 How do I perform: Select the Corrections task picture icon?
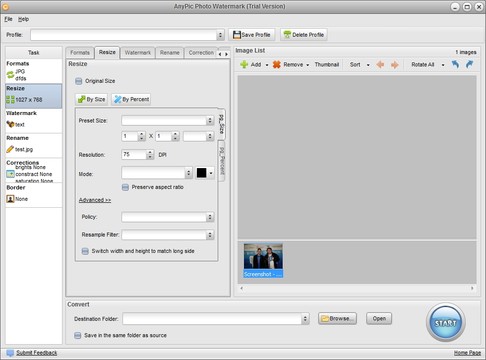(x=10, y=174)
